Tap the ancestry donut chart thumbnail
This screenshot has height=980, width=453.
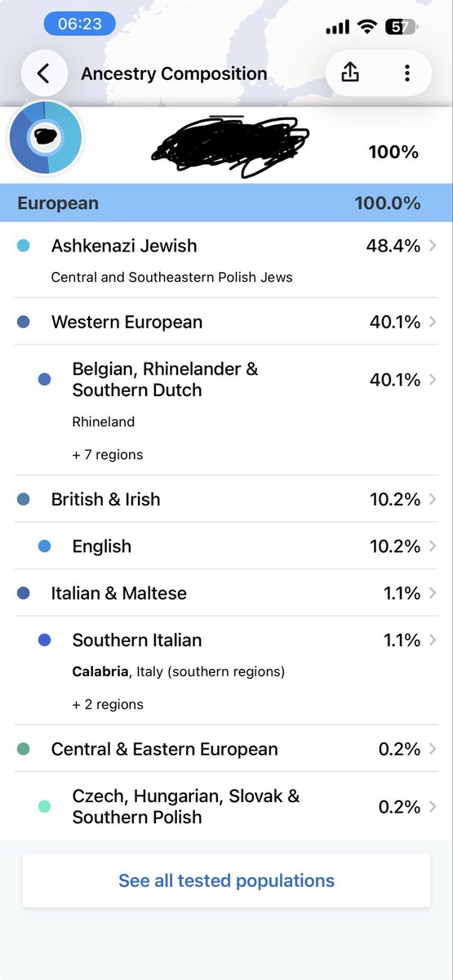click(x=45, y=136)
